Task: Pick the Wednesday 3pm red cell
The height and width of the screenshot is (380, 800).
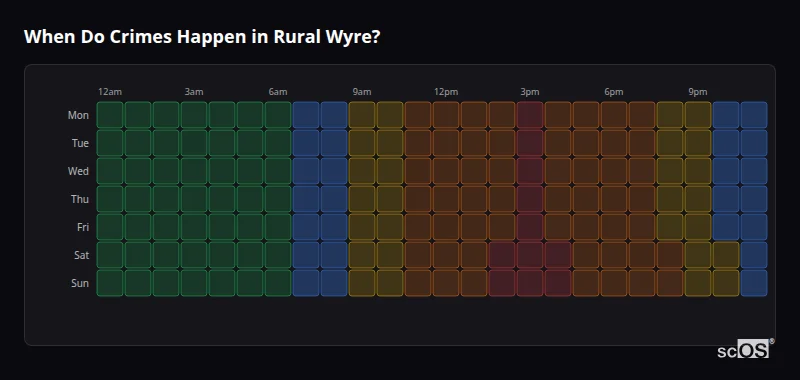Action: click(530, 171)
